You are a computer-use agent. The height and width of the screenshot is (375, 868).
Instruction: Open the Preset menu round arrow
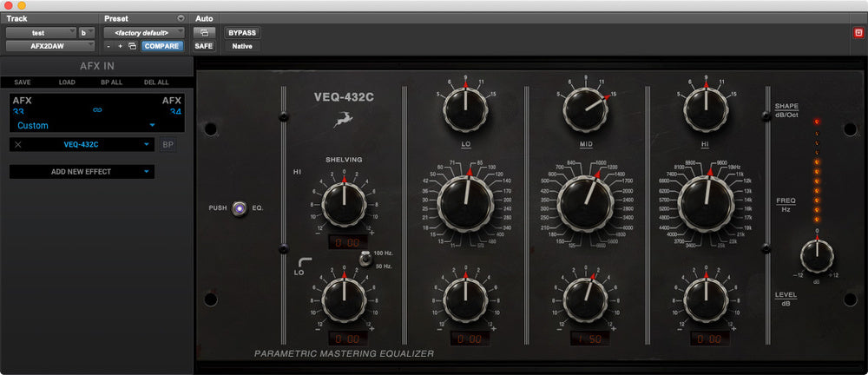pos(181,19)
